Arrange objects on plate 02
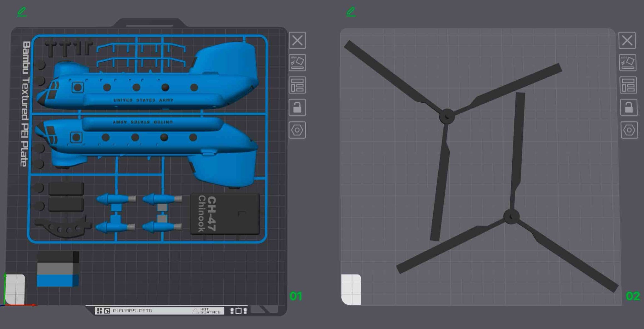The image size is (644, 329). 628,85
